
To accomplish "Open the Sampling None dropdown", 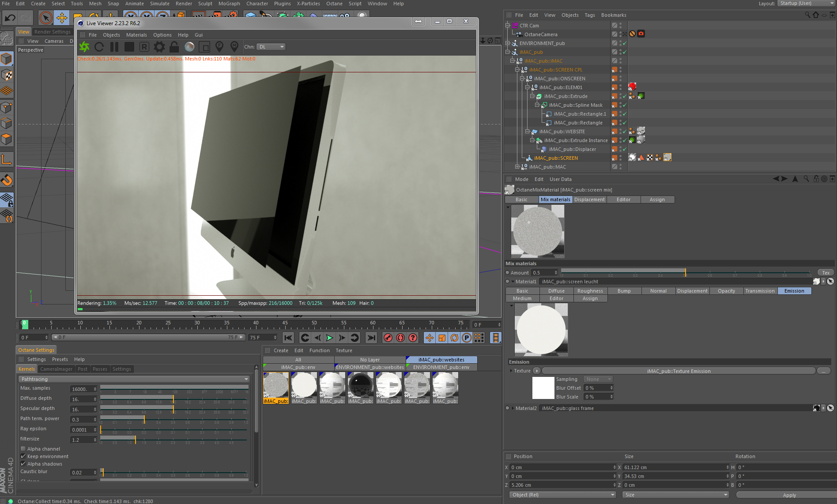I will coord(598,379).
